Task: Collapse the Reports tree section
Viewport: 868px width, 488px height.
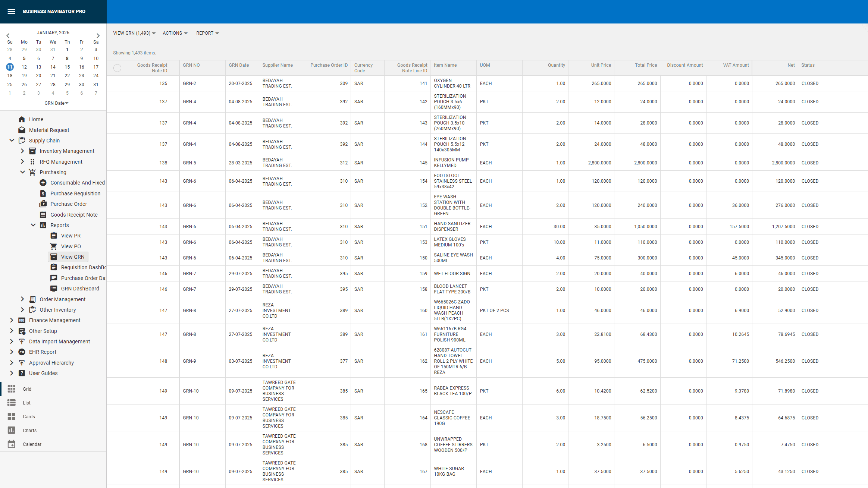Action: [33, 225]
